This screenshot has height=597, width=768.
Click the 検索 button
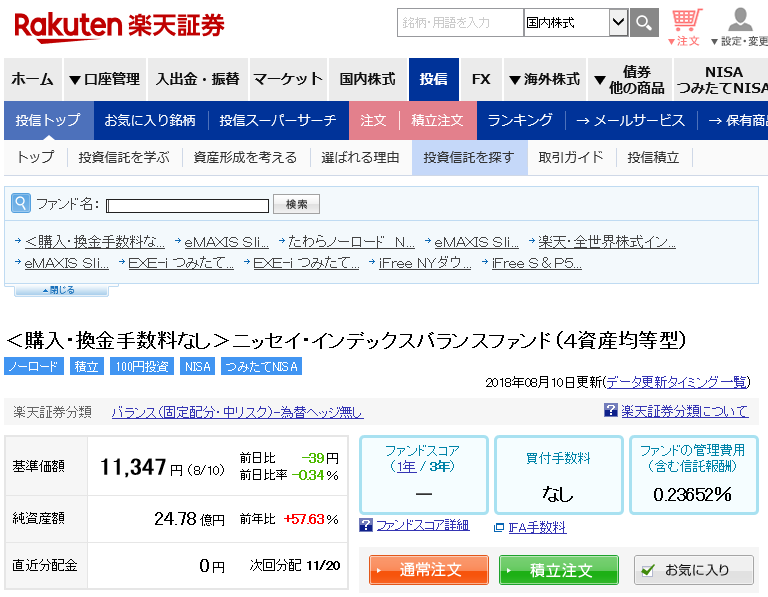click(296, 204)
